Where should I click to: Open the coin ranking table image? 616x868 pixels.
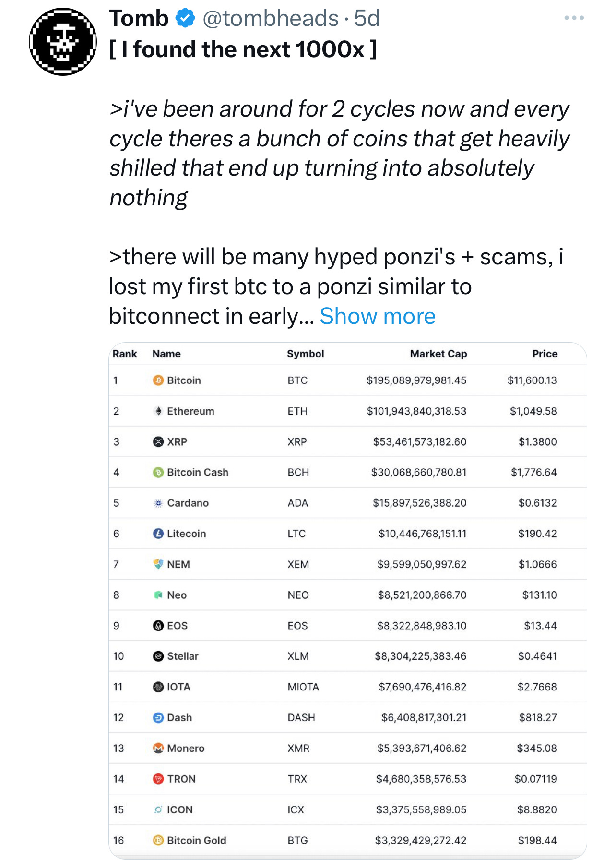click(x=348, y=601)
